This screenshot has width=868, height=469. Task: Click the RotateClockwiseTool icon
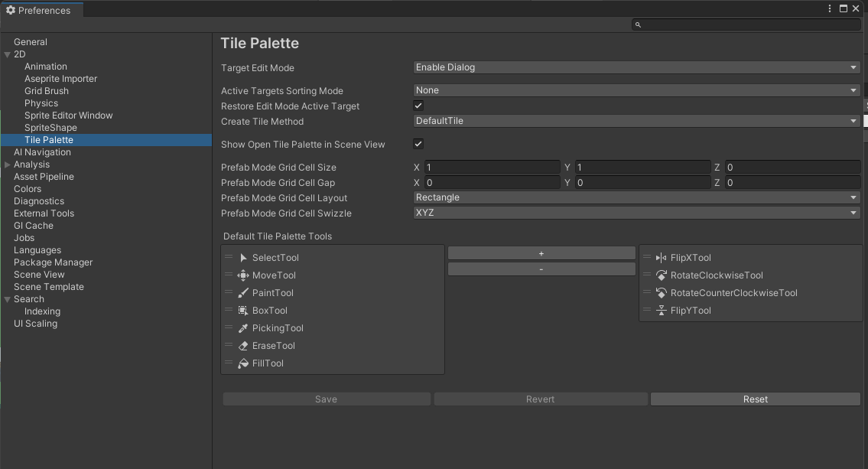click(x=662, y=275)
